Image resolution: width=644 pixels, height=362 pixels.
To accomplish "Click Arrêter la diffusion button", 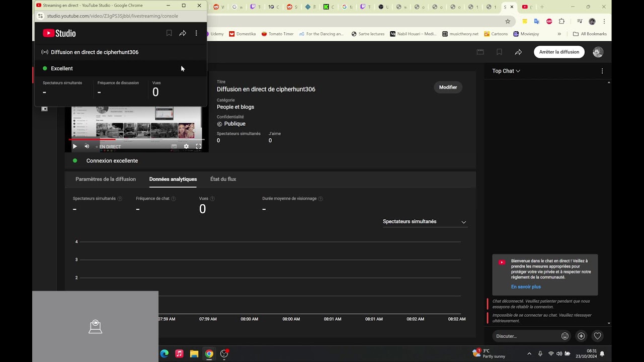I will [559, 52].
